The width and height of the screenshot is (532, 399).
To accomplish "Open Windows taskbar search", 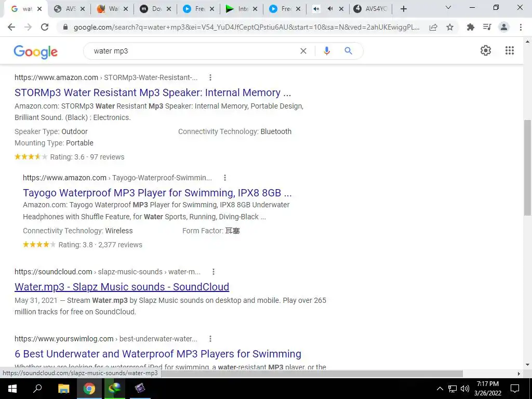I will point(37,389).
